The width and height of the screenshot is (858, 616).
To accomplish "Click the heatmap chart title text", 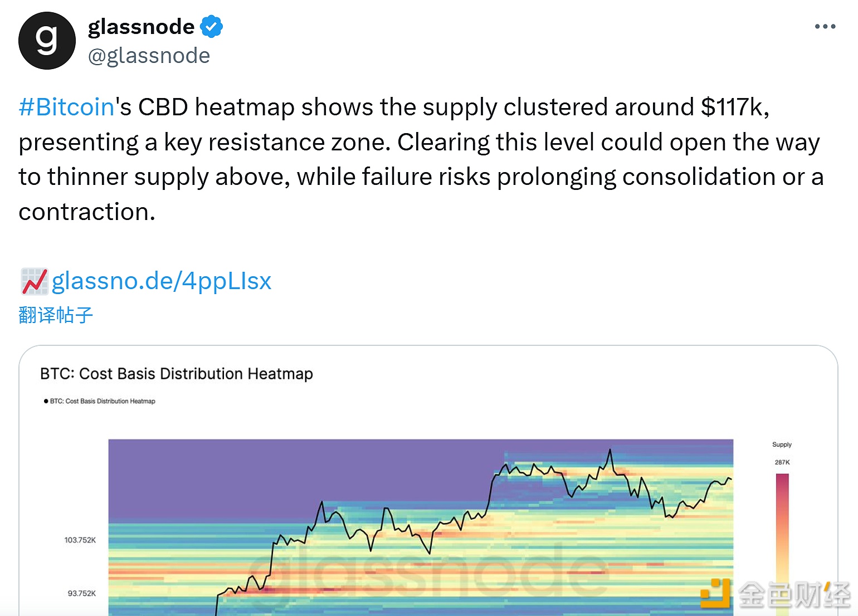I will pyautogui.click(x=176, y=374).
